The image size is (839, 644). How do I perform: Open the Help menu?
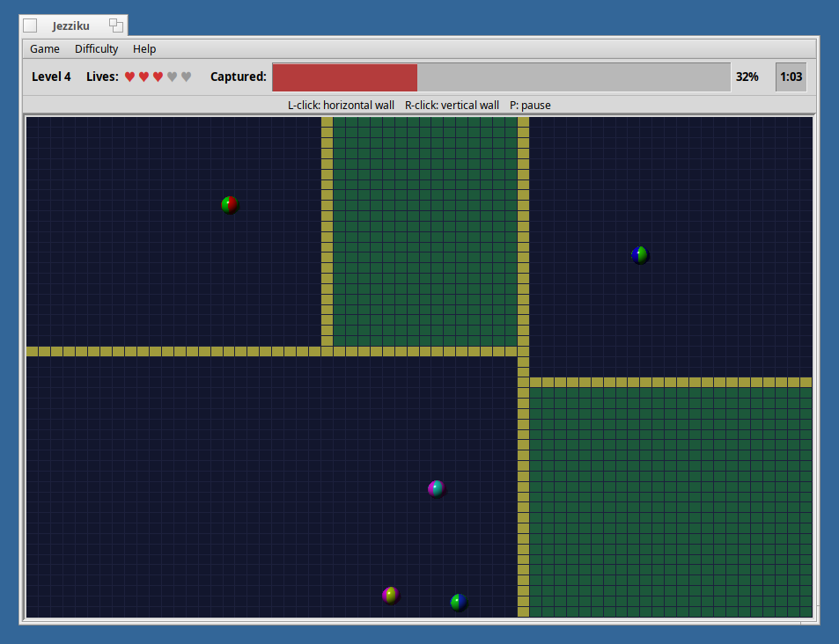pyautogui.click(x=144, y=48)
